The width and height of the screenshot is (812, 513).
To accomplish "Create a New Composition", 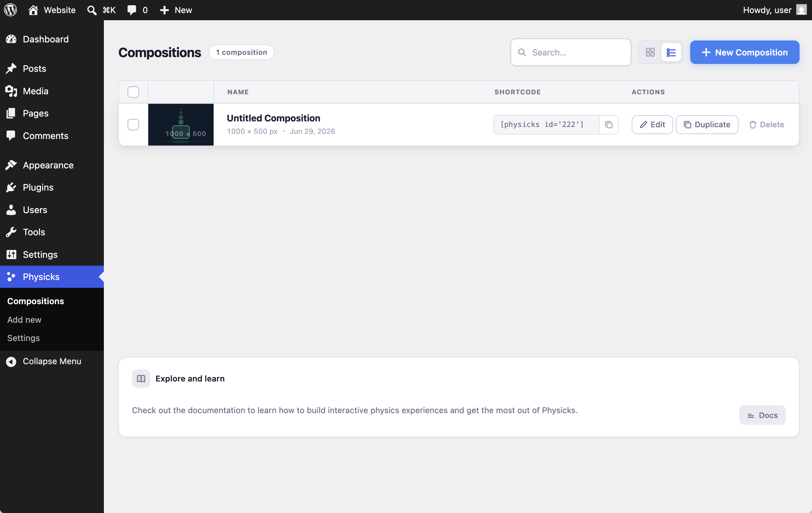I will pyautogui.click(x=745, y=52).
